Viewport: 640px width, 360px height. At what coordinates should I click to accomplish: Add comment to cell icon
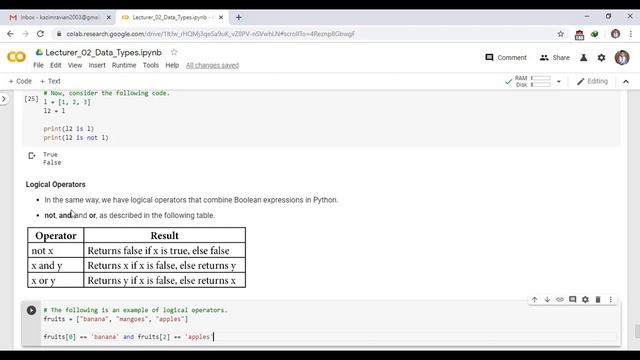tap(573, 300)
